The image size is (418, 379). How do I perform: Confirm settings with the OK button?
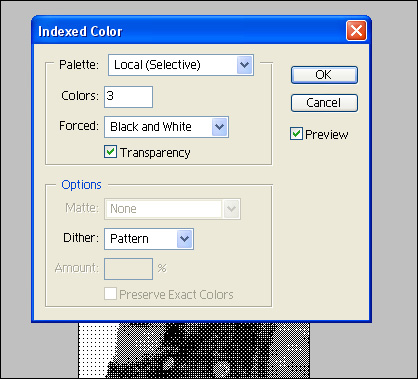[324, 75]
